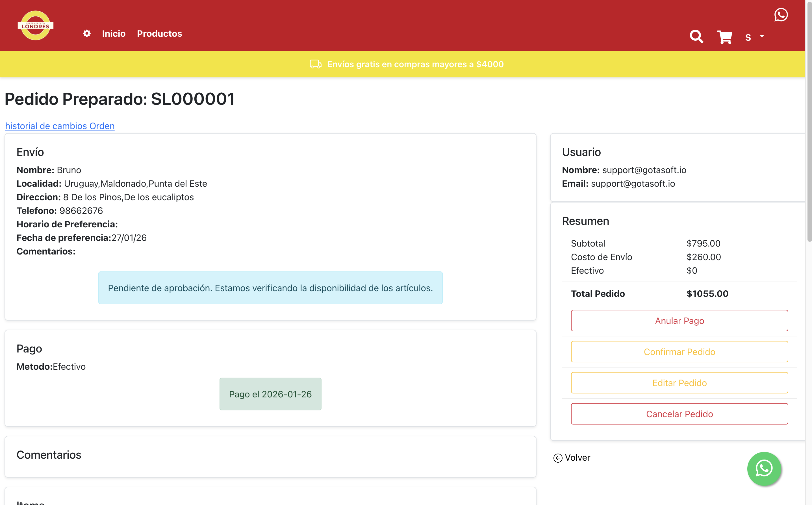Go to the Inicio menu item
The width and height of the screenshot is (812, 505).
click(114, 33)
